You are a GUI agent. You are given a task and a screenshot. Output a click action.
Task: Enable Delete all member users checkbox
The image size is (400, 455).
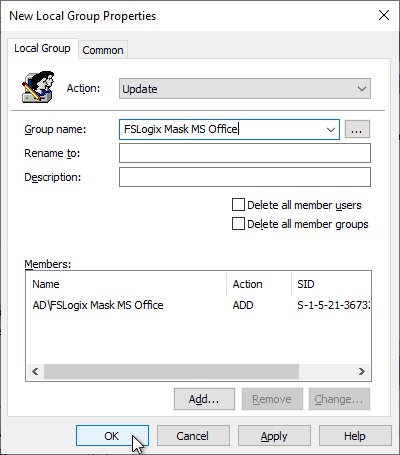coord(238,205)
